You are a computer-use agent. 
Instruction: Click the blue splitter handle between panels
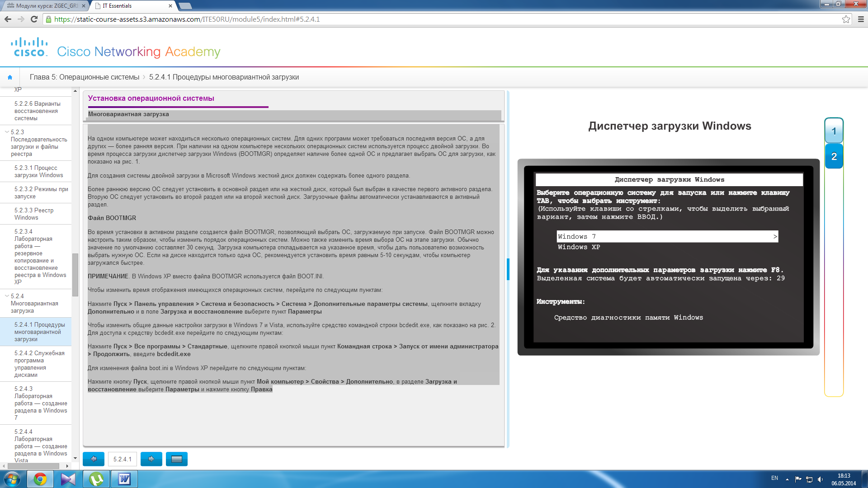click(508, 269)
